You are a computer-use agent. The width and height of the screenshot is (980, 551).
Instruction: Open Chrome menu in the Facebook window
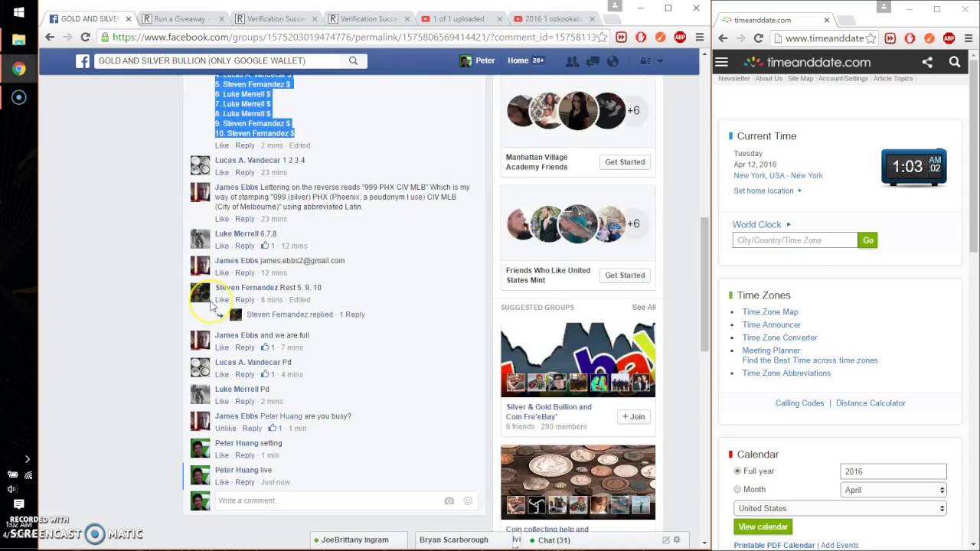tap(699, 37)
